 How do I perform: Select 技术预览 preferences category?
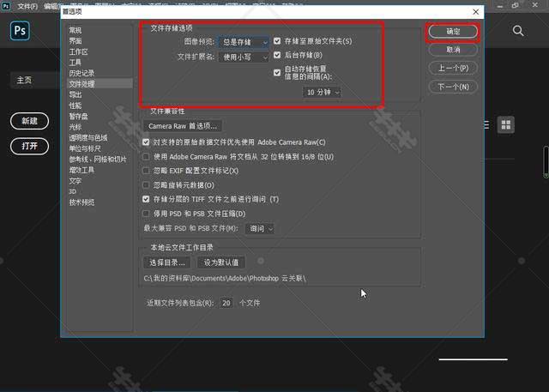tap(81, 202)
